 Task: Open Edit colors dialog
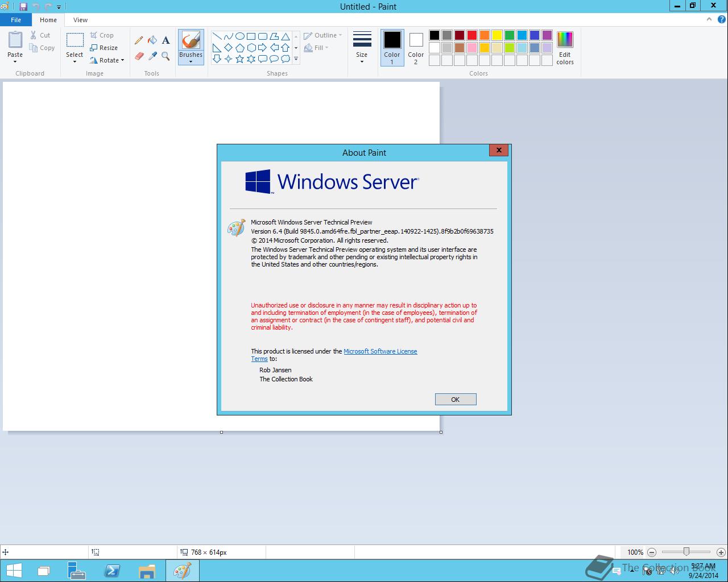tap(565, 48)
